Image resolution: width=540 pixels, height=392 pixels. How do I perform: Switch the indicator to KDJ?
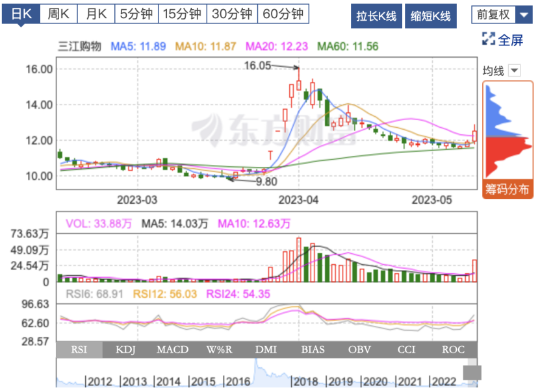click(x=126, y=350)
